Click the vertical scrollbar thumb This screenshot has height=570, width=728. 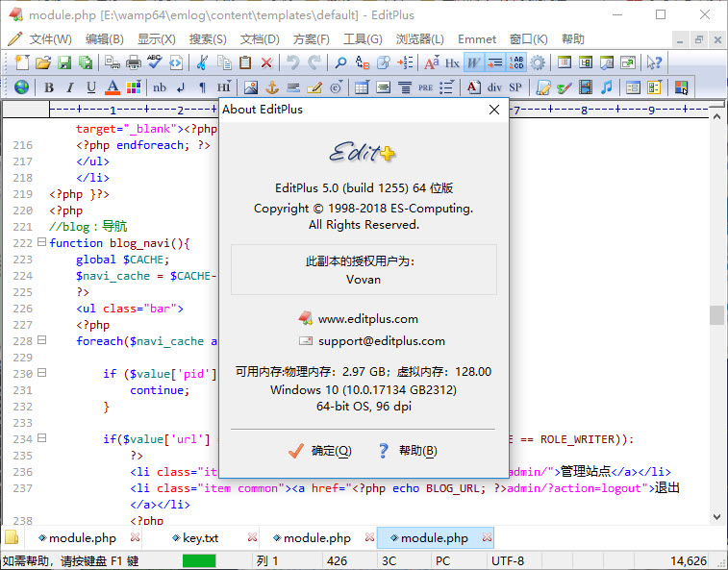[716, 315]
